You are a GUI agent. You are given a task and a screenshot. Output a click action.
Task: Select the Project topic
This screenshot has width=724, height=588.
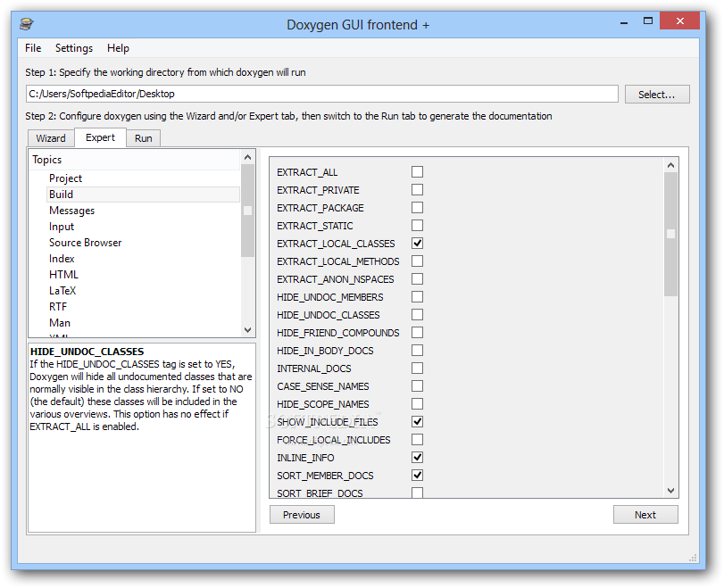[65, 178]
